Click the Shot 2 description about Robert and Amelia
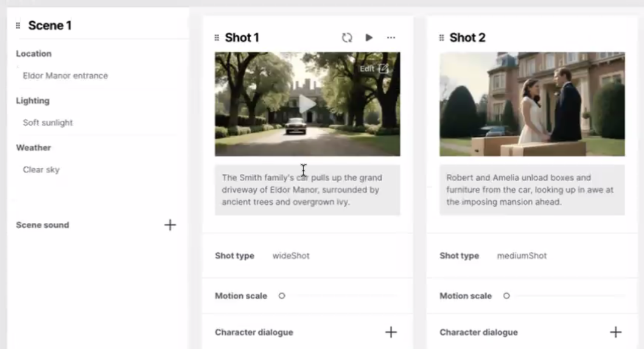This screenshot has height=349, width=644. [x=532, y=190]
